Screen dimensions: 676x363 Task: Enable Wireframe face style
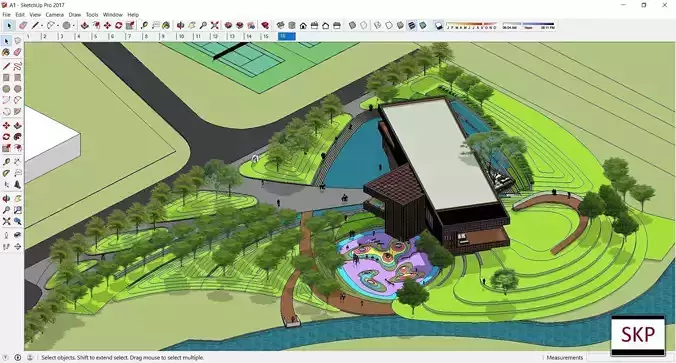[378, 26]
